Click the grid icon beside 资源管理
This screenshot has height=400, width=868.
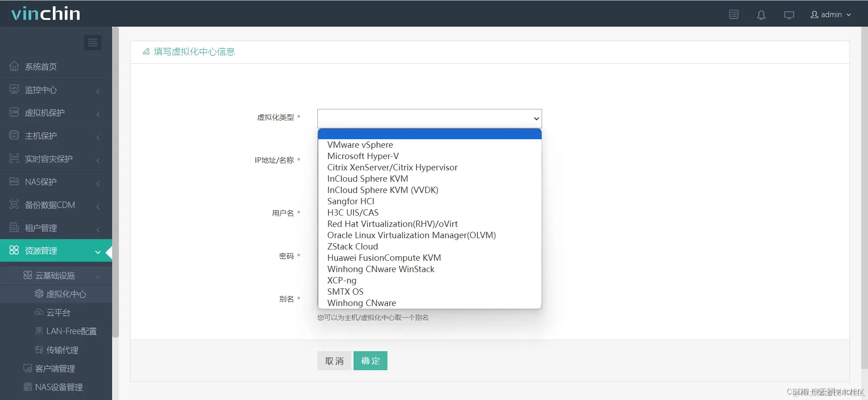(14, 250)
